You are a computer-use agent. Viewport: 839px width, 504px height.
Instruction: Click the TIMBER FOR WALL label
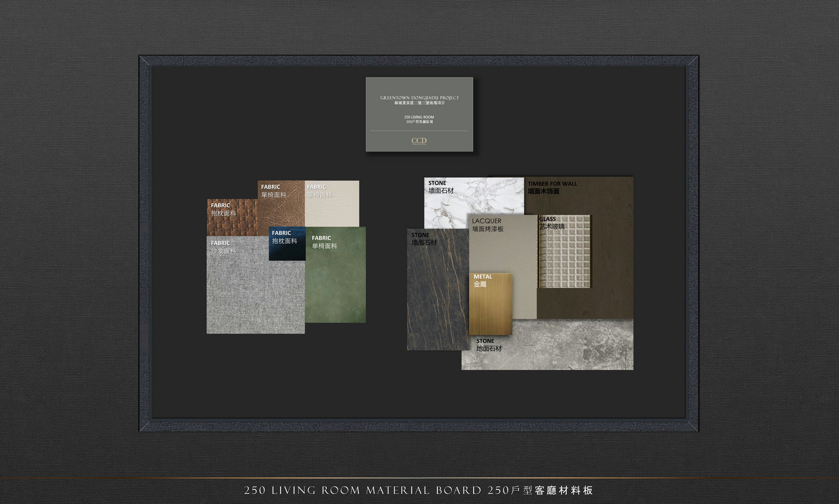coord(552,184)
